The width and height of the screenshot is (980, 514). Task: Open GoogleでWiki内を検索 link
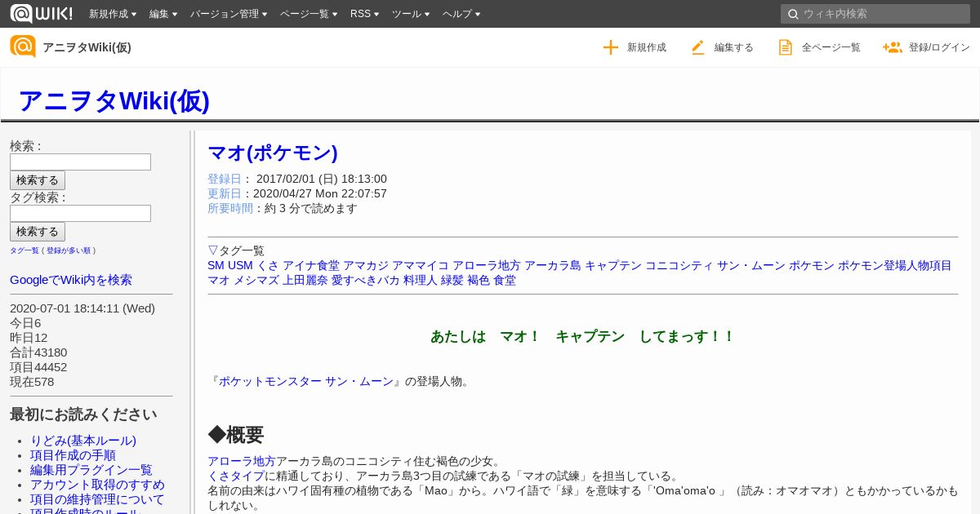pyautogui.click(x=71, y=280)
